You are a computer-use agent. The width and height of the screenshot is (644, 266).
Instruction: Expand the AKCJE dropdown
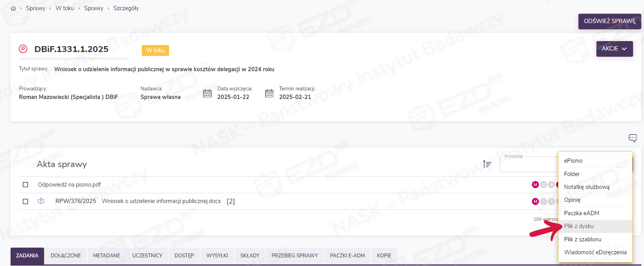pyautogui.click(x=614, y=49)
